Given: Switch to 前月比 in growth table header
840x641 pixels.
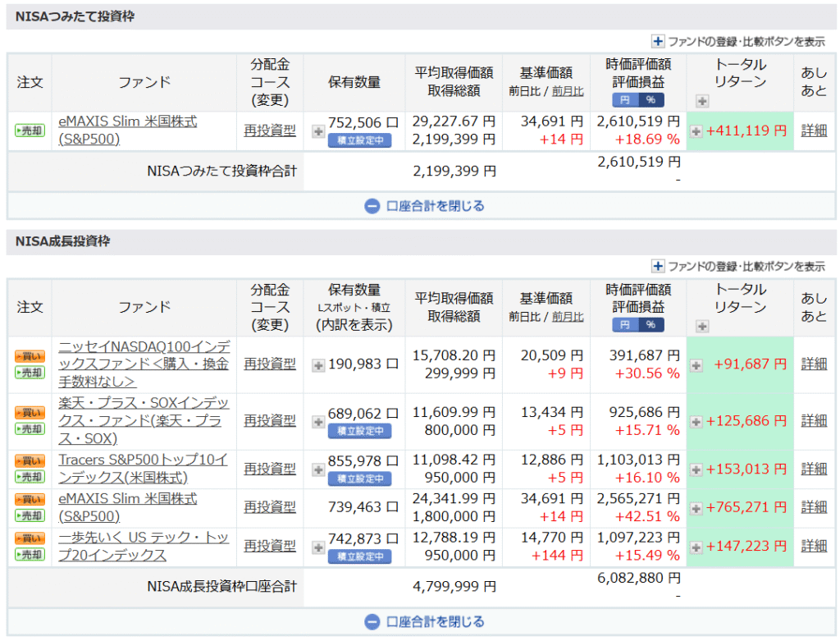Looking at the screenshot, I should coord(568,318).
